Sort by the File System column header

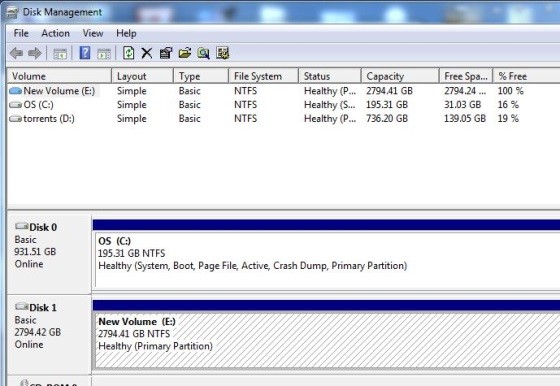[264, 76]
